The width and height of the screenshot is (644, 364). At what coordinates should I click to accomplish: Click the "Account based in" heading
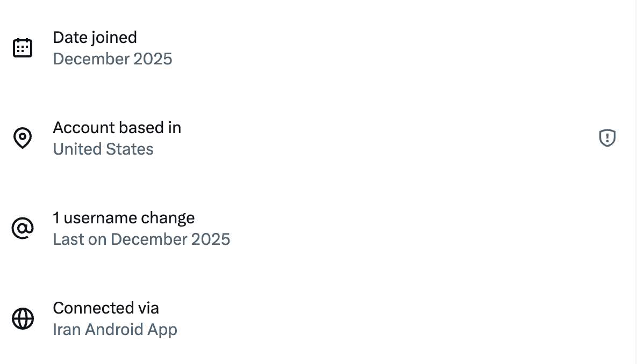[117, 128]
